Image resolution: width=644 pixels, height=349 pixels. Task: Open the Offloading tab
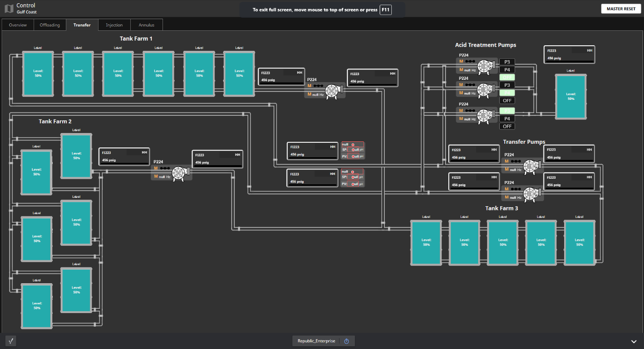point(50,25)
